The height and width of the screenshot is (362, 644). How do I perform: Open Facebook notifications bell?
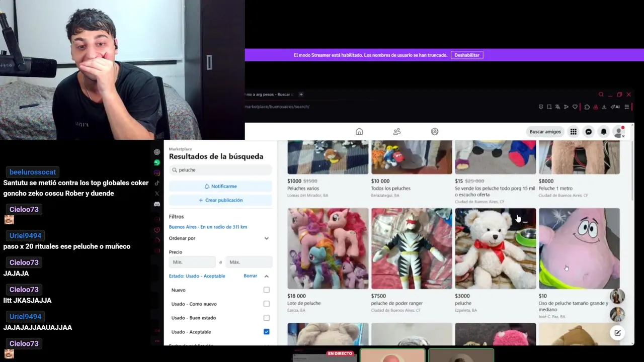pyautogui.click(x=604, y=132)
